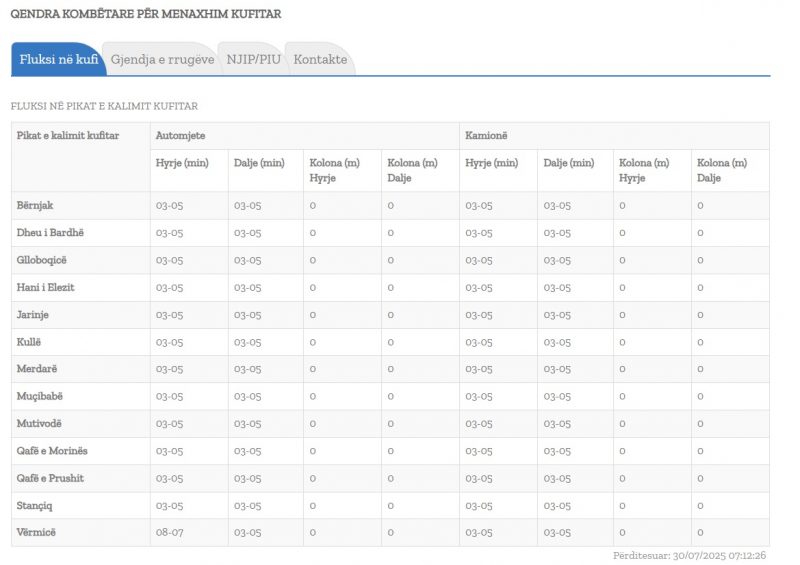This screenshot has height=565, width=800.
Task: Open the Fluksi në kufi tab
Action: [x=58, y=60]
